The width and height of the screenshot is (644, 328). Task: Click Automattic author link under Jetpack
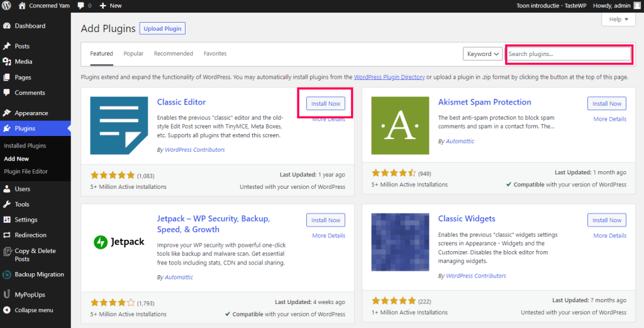click(179, 278)
